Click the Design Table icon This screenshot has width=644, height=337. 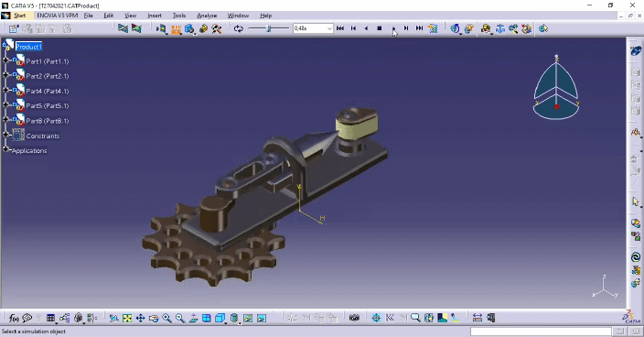tap(50, 318)
